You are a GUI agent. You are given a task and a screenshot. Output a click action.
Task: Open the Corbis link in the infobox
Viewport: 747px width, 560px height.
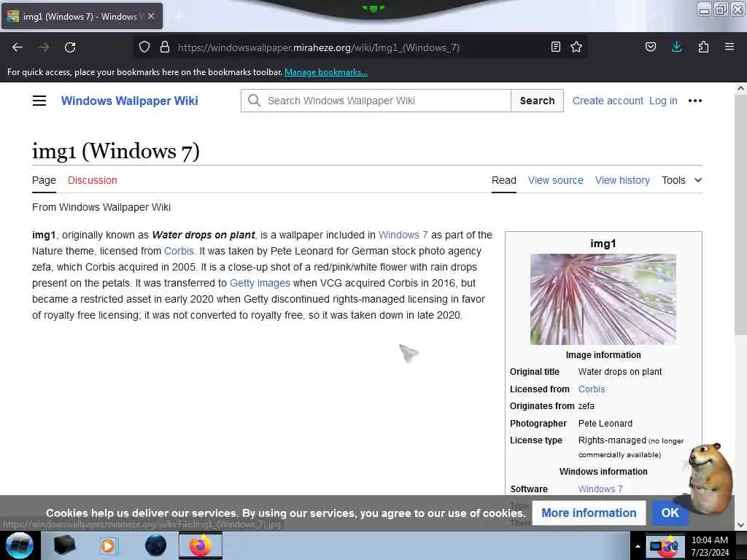pyautogui.click(x=592, y=389)
